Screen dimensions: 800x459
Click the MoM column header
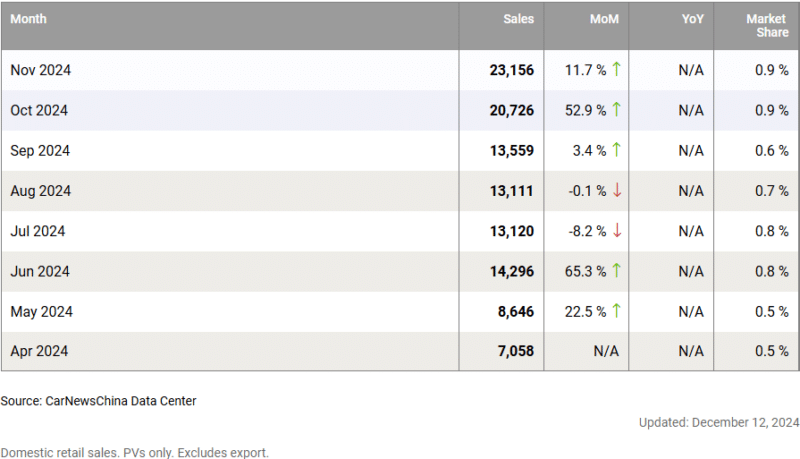click(606, 19)
